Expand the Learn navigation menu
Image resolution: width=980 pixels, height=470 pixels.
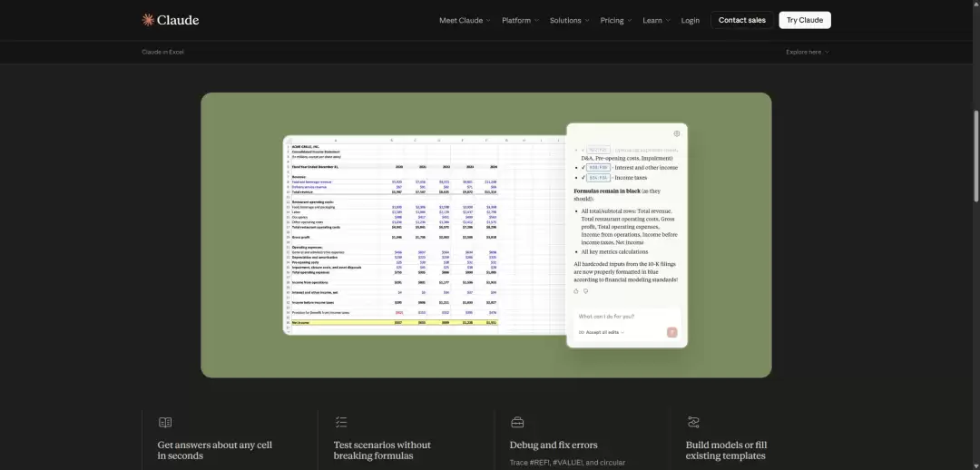[656, 21]
